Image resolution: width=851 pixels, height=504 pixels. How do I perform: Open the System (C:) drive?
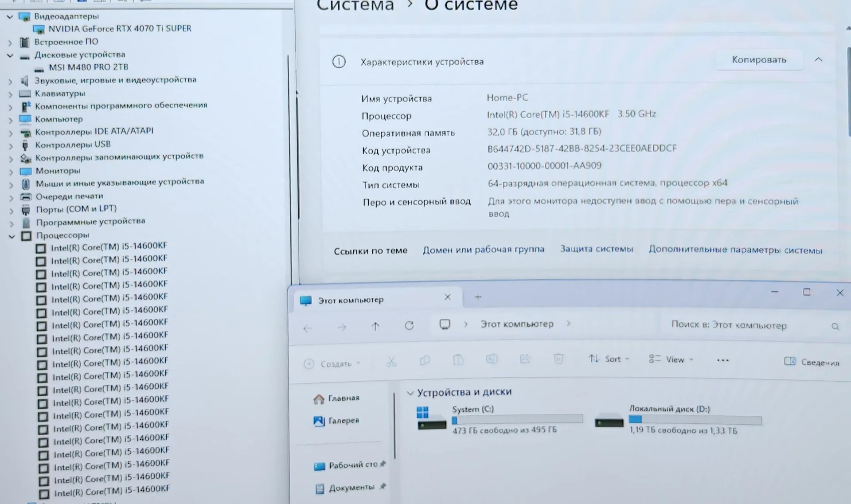click(500, 419)
